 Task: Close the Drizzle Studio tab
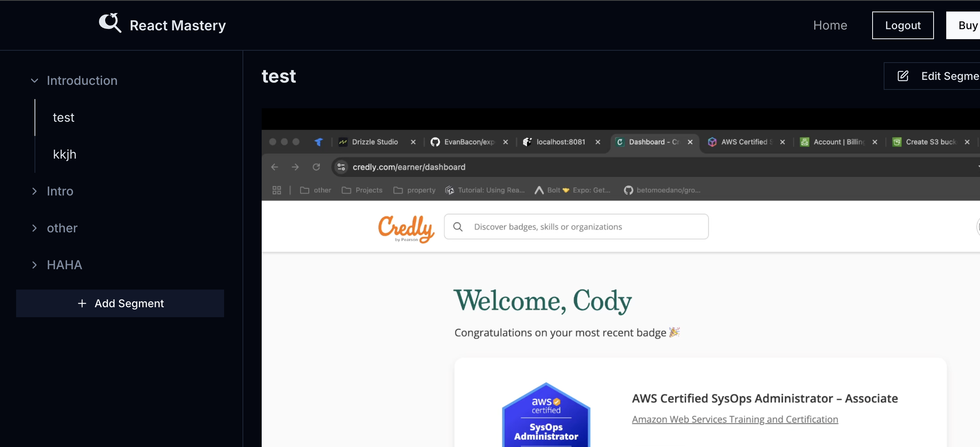(413, 142)
